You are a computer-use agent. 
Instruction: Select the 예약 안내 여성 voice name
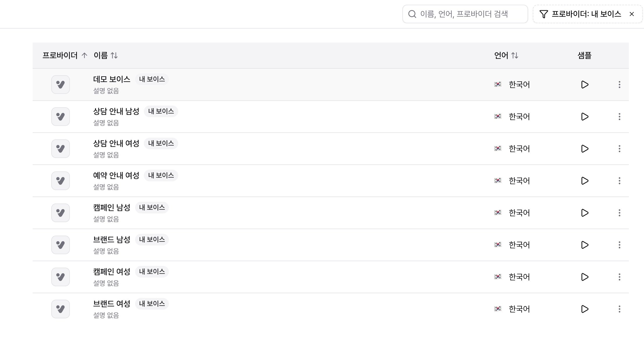click(116, 175)
